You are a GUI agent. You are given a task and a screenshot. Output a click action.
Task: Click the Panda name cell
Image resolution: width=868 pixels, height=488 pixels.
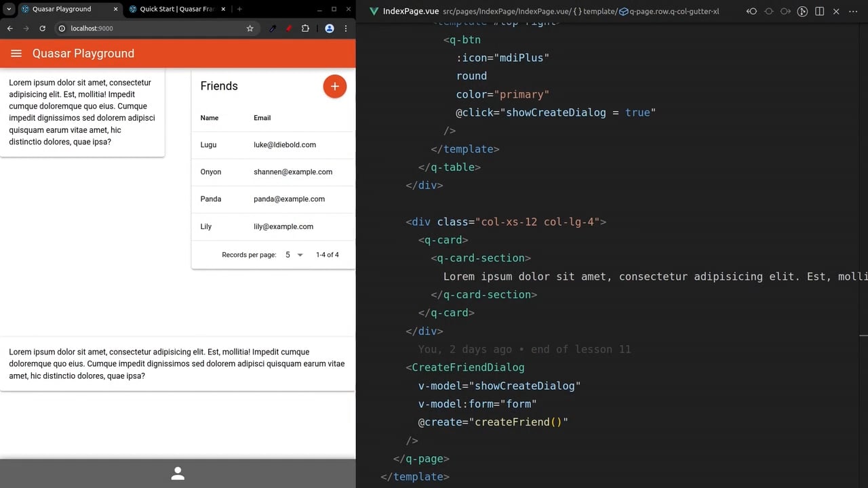[211, 199]
